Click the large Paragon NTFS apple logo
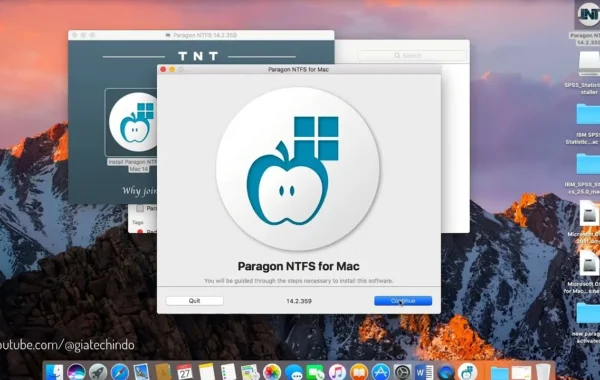600x380 pixels. (298, 169)
